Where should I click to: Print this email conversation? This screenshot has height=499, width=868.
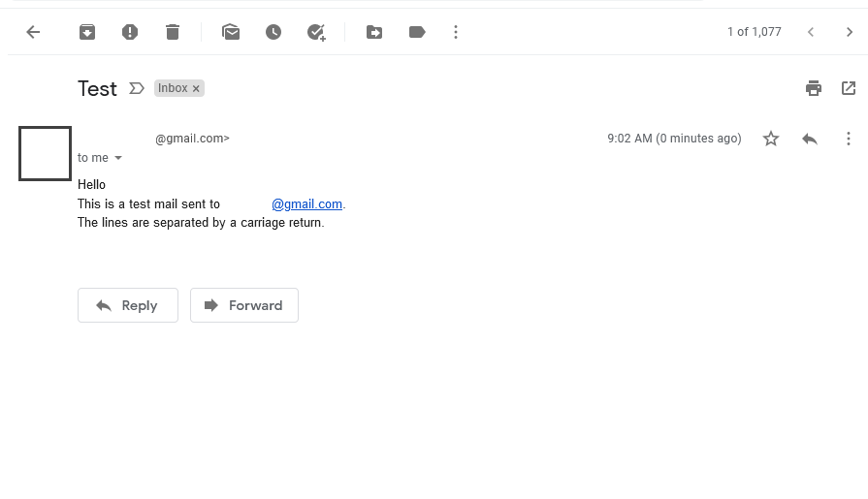[814, 88]
